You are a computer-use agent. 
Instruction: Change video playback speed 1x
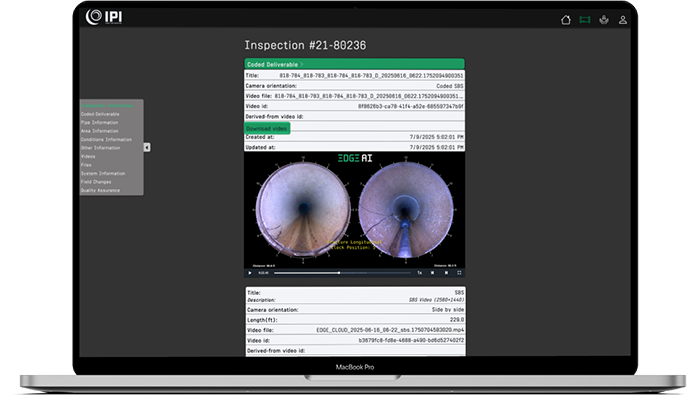[419, 272]
